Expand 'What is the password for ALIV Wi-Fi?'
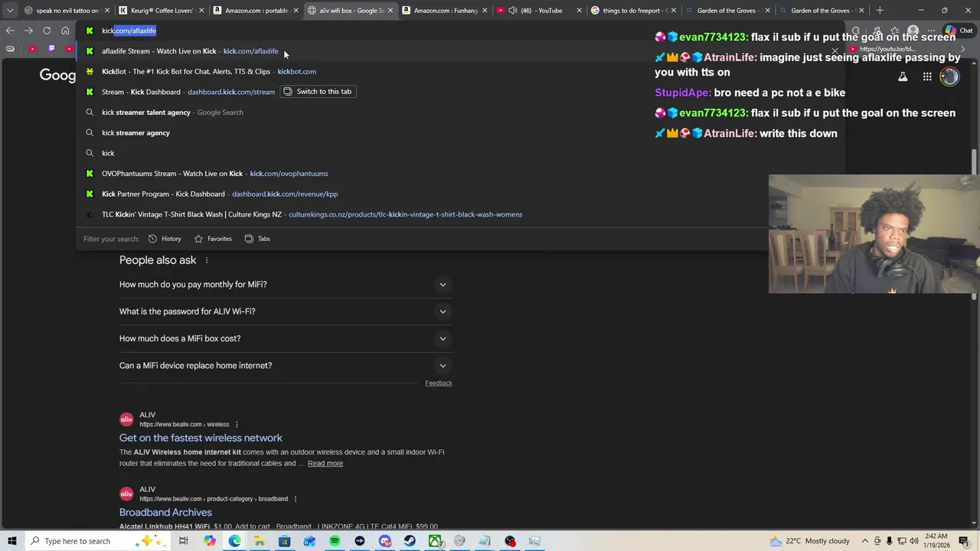 286,311
